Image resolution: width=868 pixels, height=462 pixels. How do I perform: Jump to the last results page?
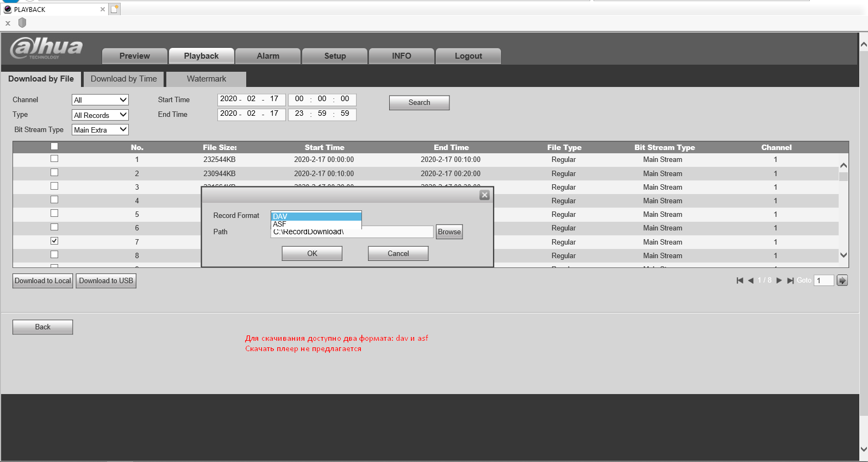click(x=790, y=280)
